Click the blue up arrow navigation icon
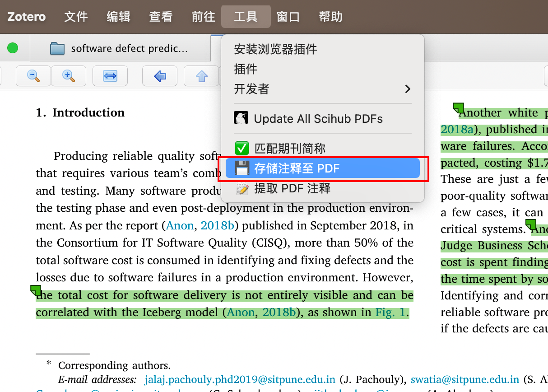 click(x=201, y=76)
